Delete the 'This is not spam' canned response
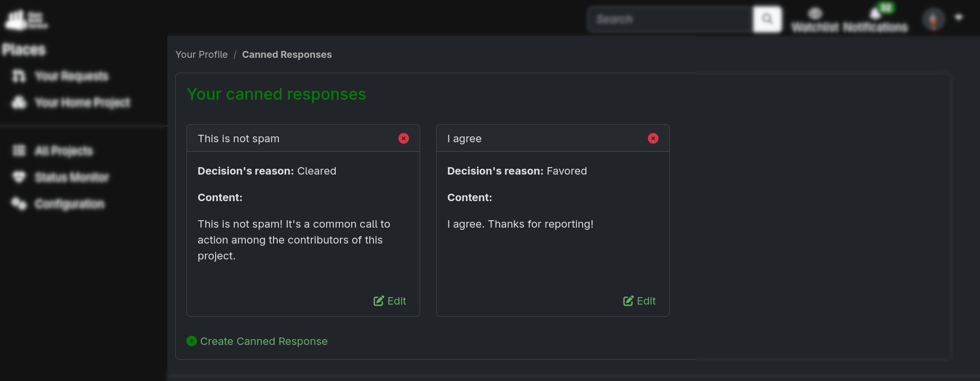 click(404, 138)
